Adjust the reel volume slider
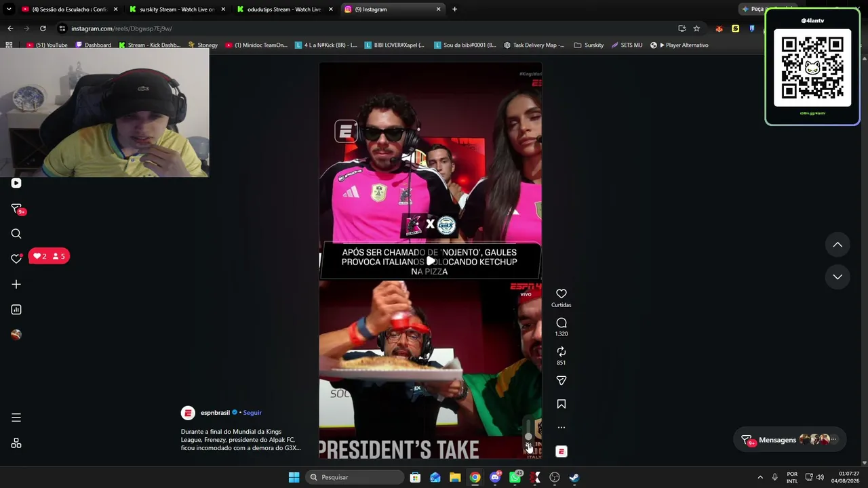 click(x=529, y=430)
